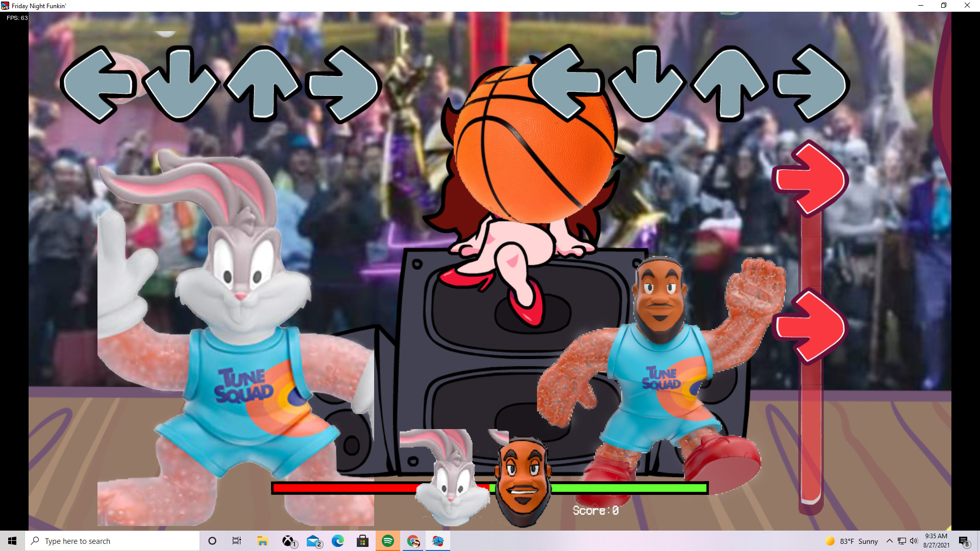Screen dimensions: 980x551
Task: Open the Xbox app from the taskbar
Action: [288, 541]
